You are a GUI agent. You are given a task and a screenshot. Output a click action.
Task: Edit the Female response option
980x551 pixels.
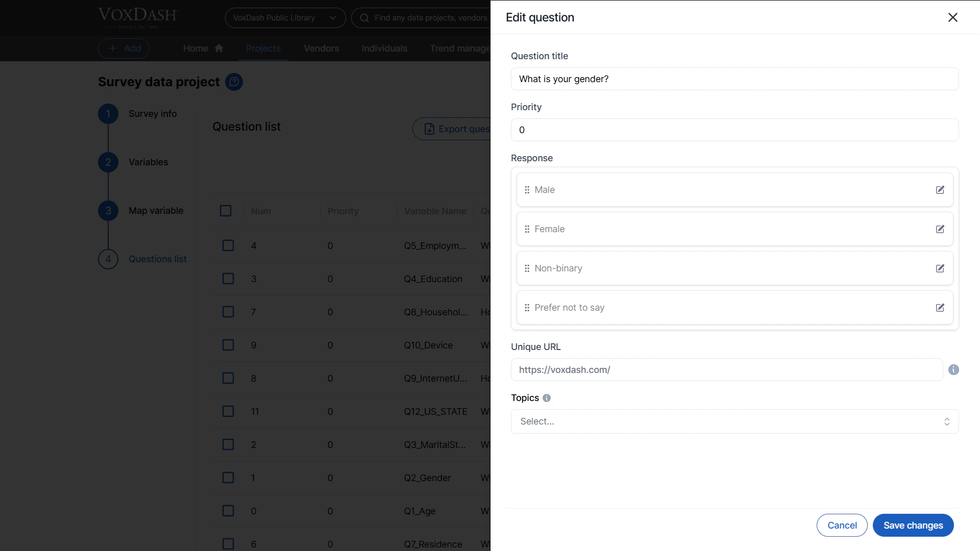coord(940,229)
